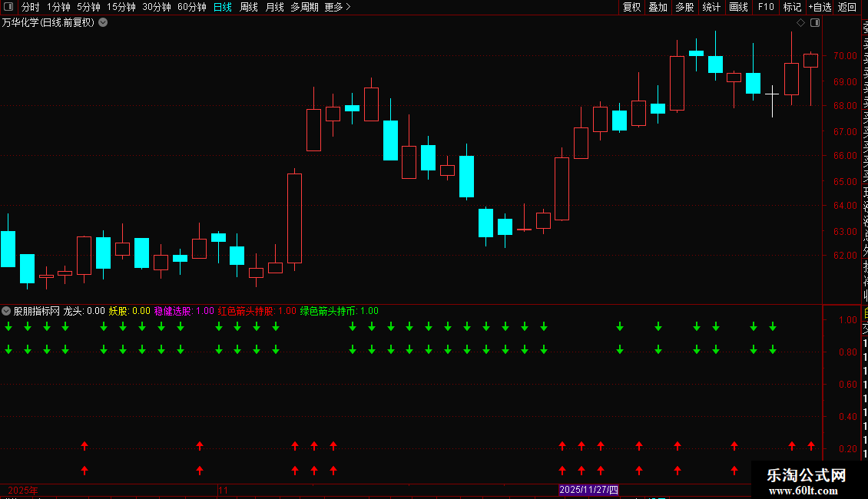This screenshot has width=868, height=499.
Task: Click the diamond icon at chart top-right
Action: click(800, 23)
